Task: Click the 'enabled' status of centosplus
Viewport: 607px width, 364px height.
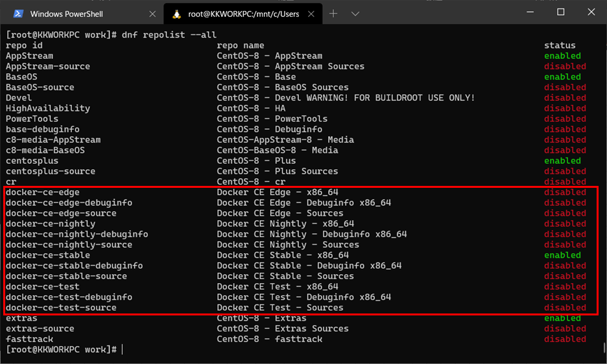Action: pyautogui.click(x=562, y=161)
